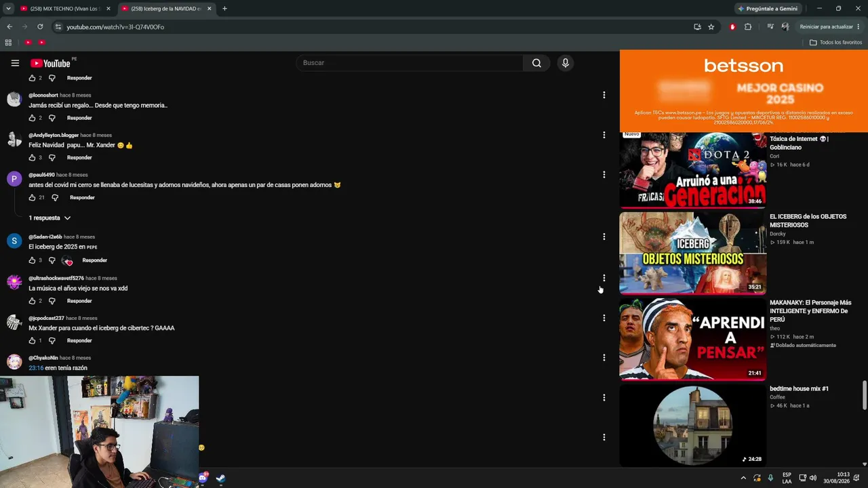Like the comment by @jcpodcast237
Image resolution: width=868 pixels, height=488 pixels.
coord(32,341)
